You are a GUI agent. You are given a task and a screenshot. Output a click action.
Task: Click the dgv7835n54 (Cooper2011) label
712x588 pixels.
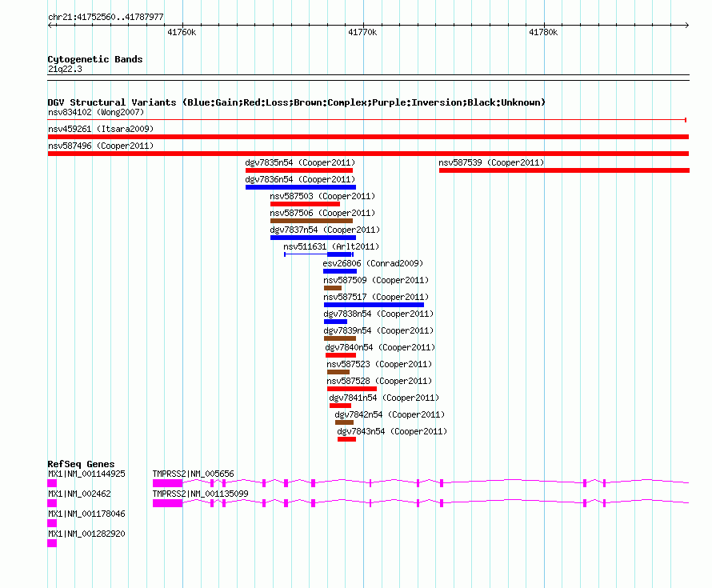coord(300,162)
